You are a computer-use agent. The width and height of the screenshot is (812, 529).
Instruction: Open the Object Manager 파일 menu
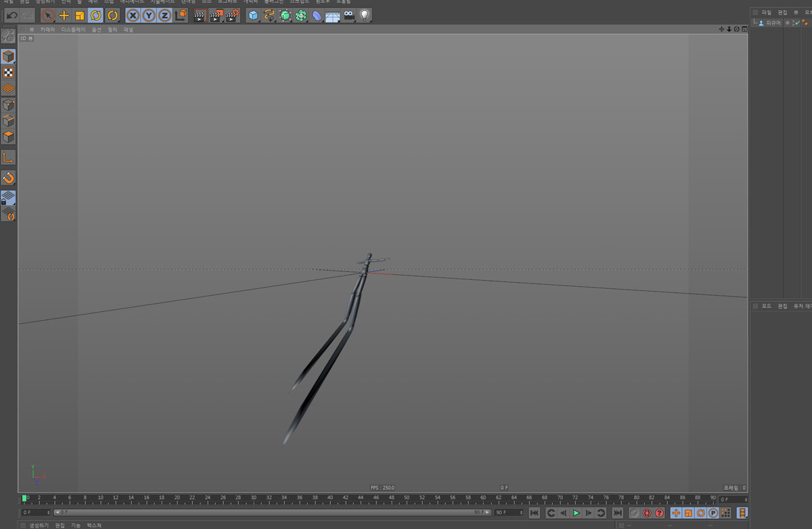(766, 12)
